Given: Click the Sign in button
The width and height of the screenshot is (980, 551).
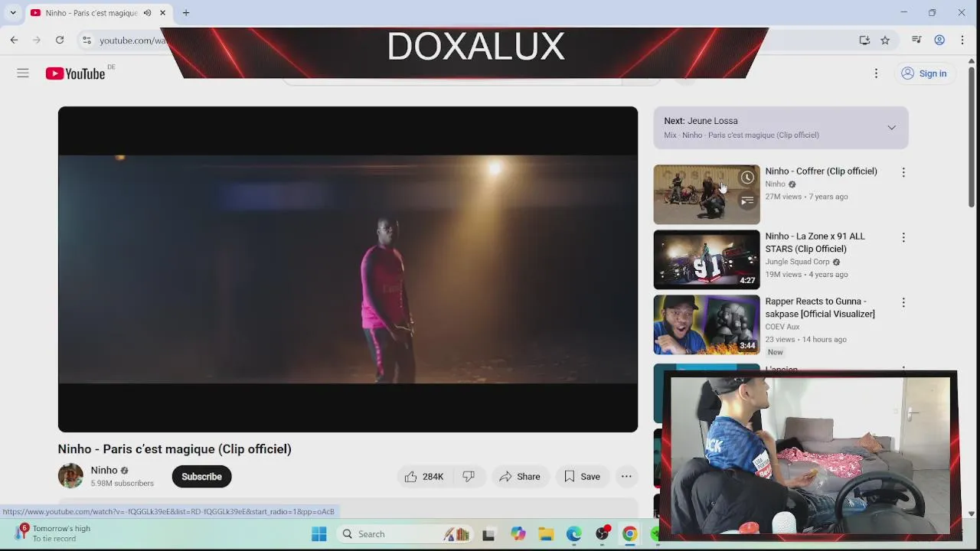Looking at the screenshot, I should (924, 73).
